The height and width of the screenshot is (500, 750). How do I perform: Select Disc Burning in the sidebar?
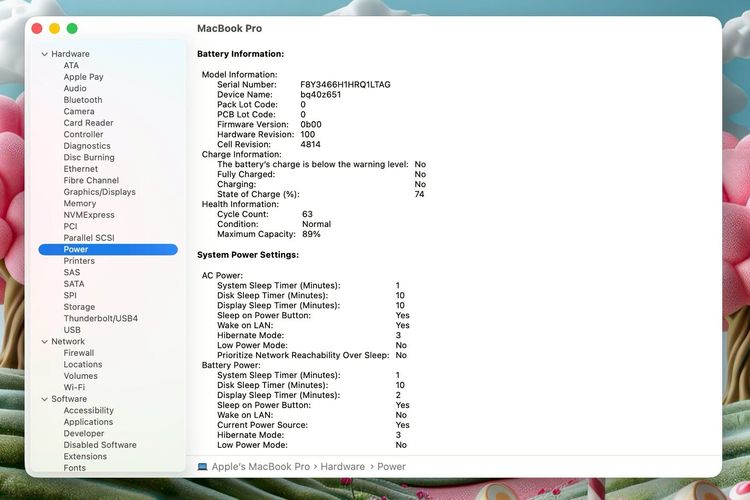89,157
